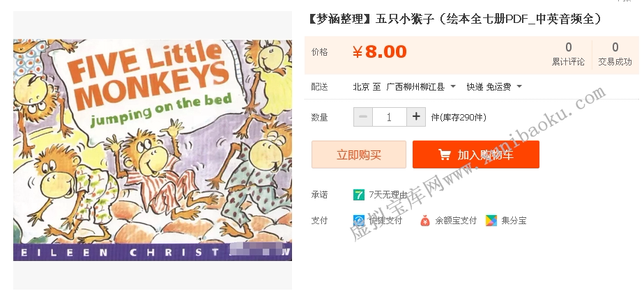
Task: Expand the delivery destination dropdown arrow
Action: coord(453,87)
